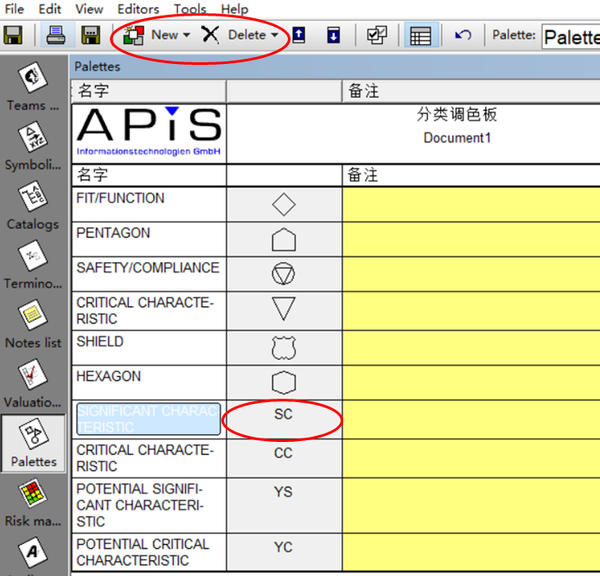Click the move up arrow icon
The width and height of the screenshot is (600, 576).
(299, 35)
